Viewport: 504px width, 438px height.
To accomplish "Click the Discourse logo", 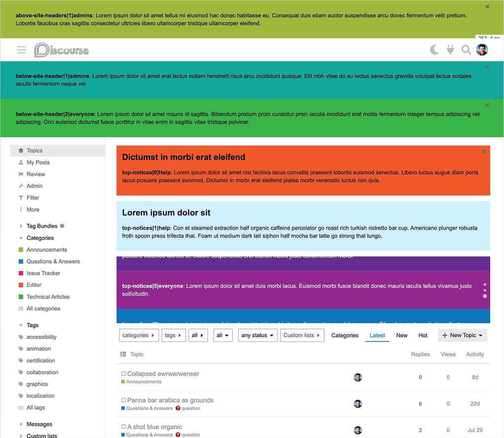I will [x=62, y=50].
